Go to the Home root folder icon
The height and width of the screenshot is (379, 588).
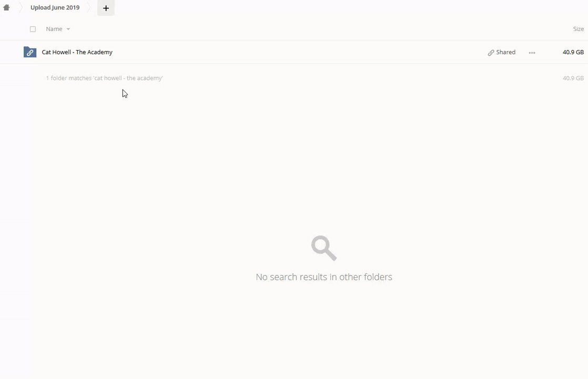(x=6, y=7)
